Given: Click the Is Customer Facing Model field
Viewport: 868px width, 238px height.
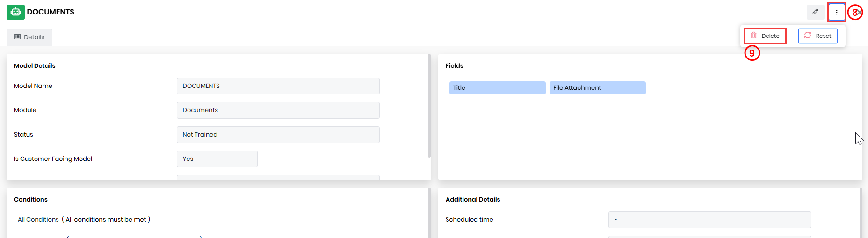Looking at the screenshot, I should point(217,159).
